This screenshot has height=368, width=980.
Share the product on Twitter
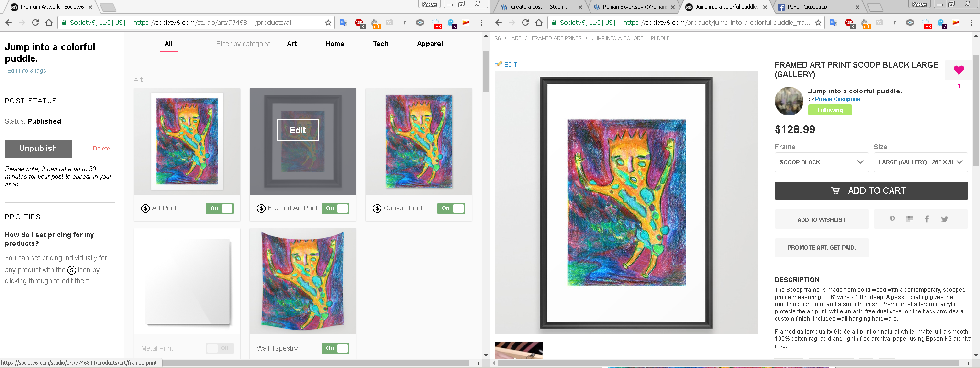click(945, 219)
